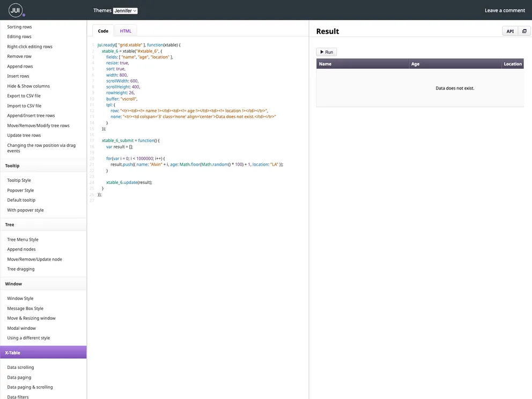Select the X-Table section in the sidebar
532x399 pixels.
click(13, 352)
